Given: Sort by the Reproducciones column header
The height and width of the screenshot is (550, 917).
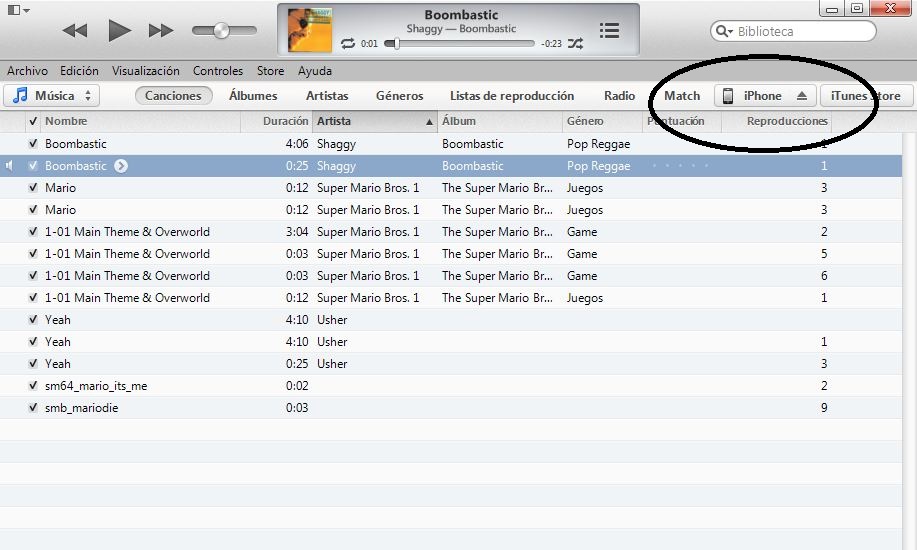Looking at the screenshot, I should coord(776,121).
